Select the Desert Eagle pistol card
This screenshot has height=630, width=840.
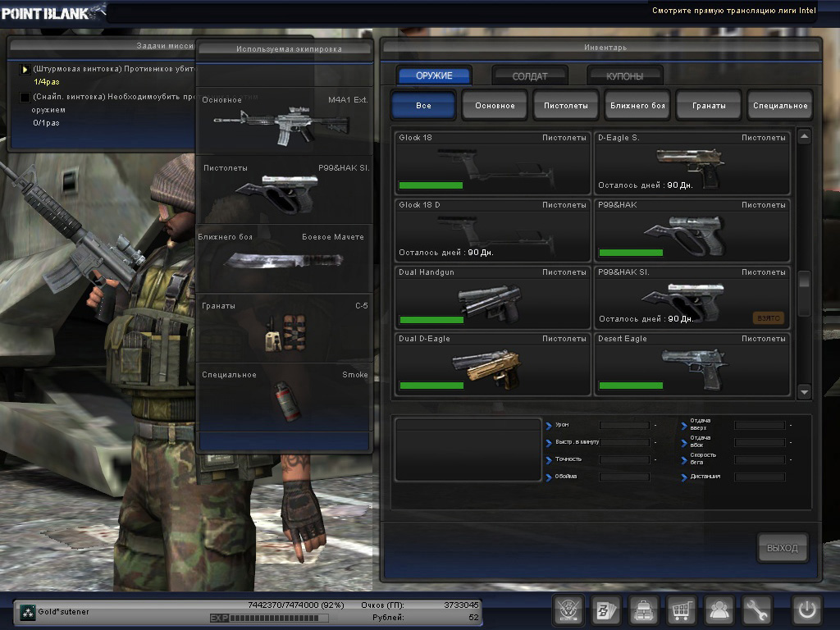point(692,364)
